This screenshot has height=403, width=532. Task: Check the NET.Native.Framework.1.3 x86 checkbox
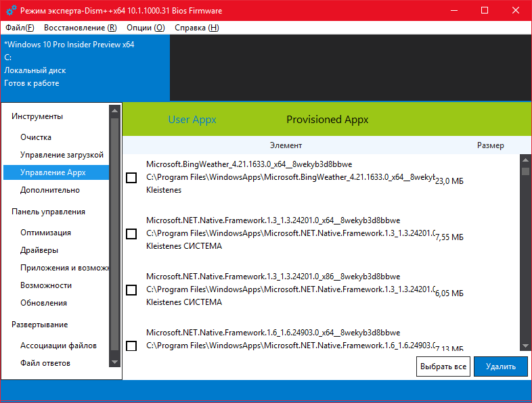click(131, 290)
